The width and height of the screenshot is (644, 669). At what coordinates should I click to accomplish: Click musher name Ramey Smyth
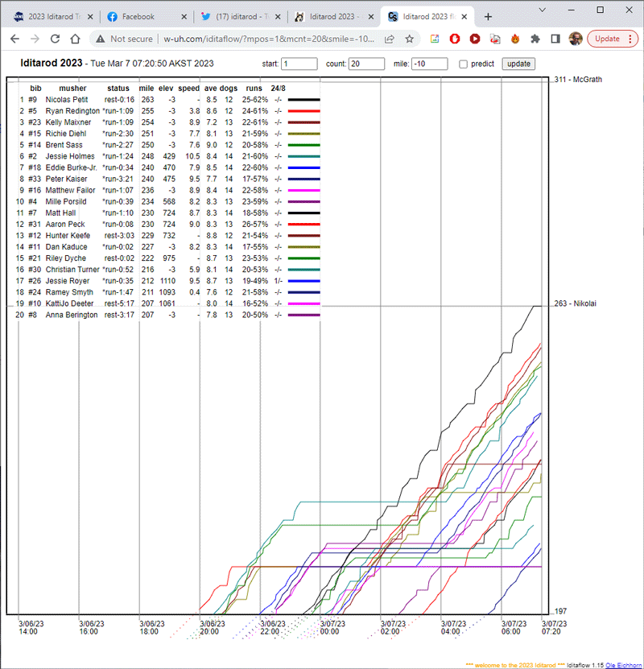69,292
